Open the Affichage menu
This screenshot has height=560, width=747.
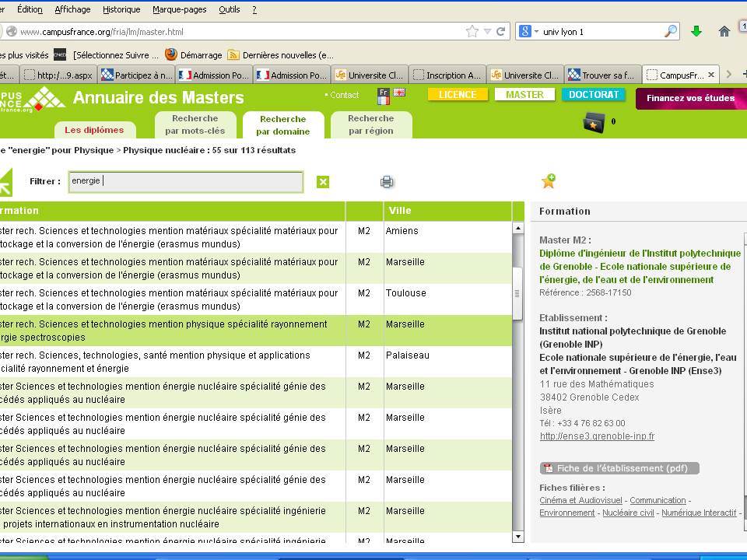(x=72, y=9)
